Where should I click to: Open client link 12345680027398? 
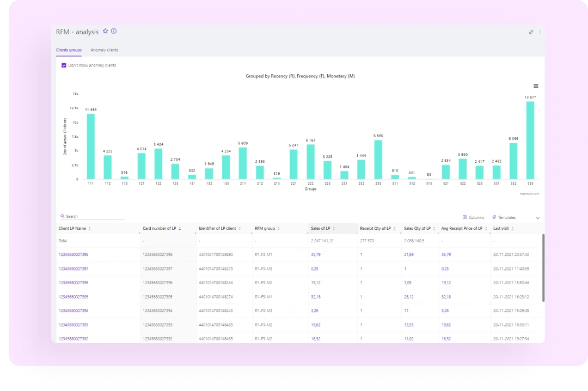[73, 255]
